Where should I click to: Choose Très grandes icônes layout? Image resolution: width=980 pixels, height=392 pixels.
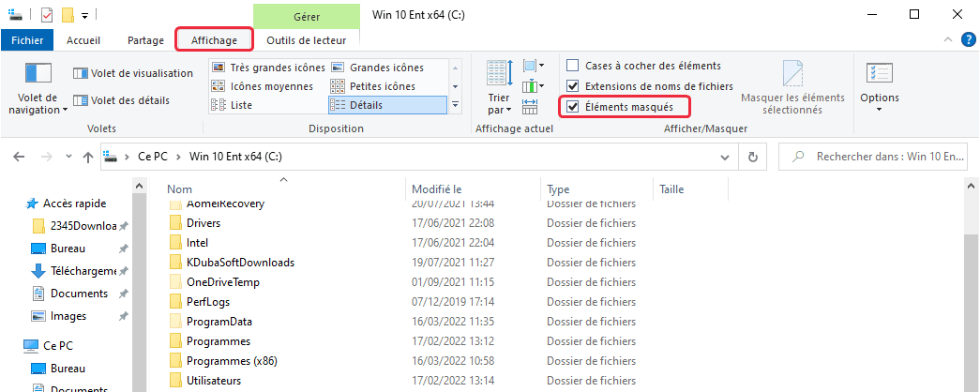coord(268,68)
